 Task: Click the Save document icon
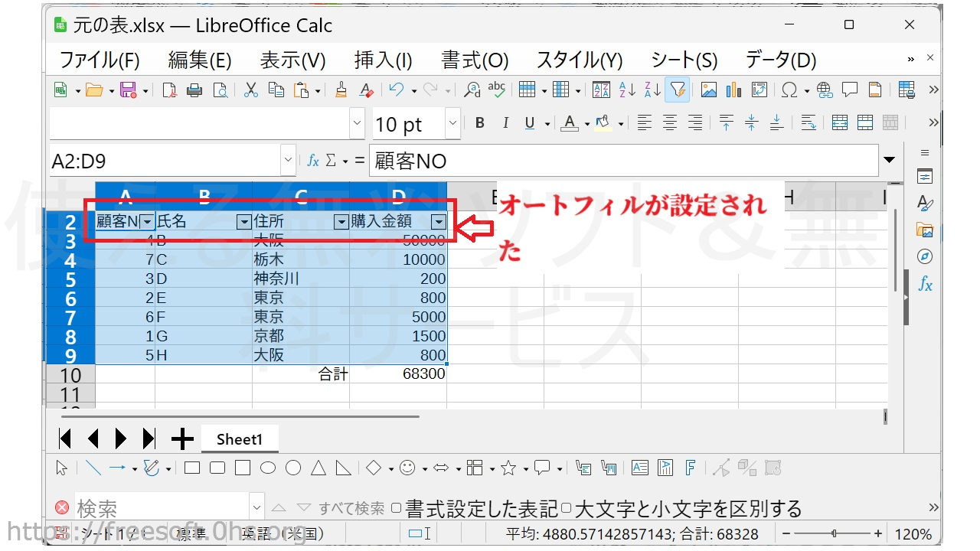click(x=129, y=90)
